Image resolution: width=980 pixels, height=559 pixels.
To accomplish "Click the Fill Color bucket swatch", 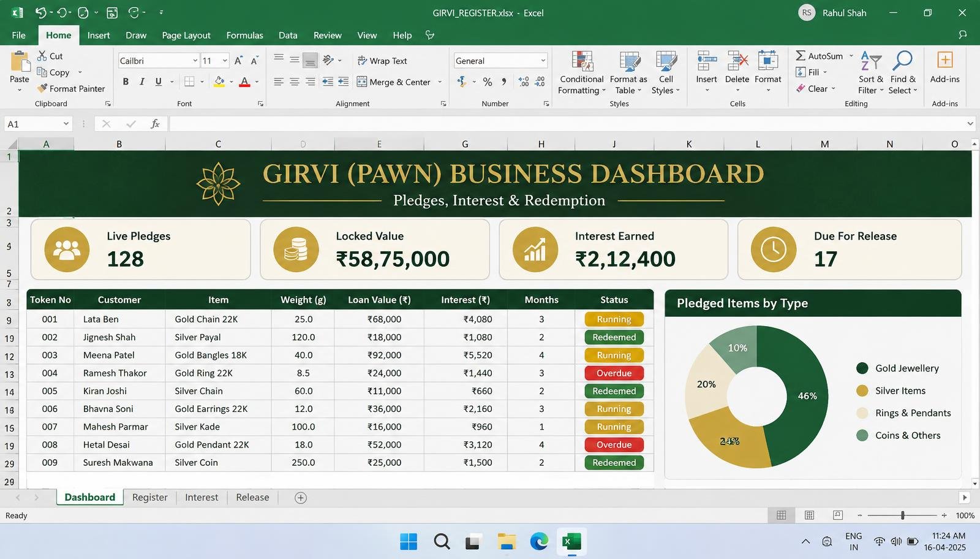I will click(x=219, y=82).
